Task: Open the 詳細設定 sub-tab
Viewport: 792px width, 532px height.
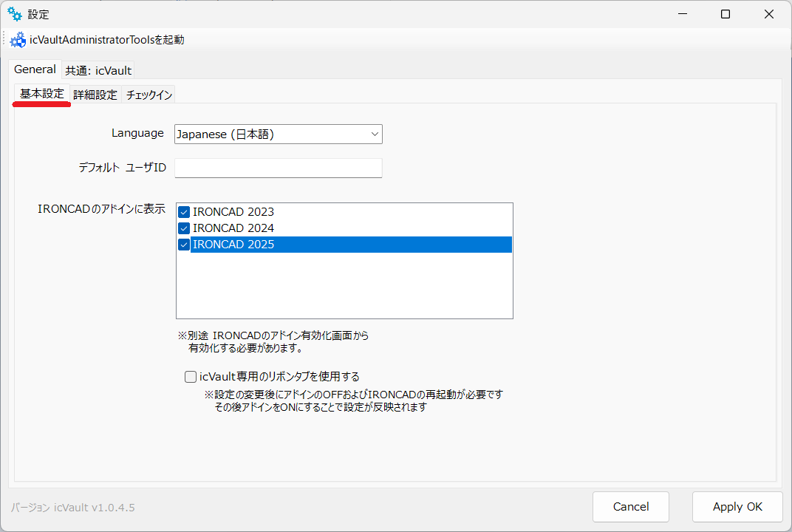Action: tap(95, 95)
